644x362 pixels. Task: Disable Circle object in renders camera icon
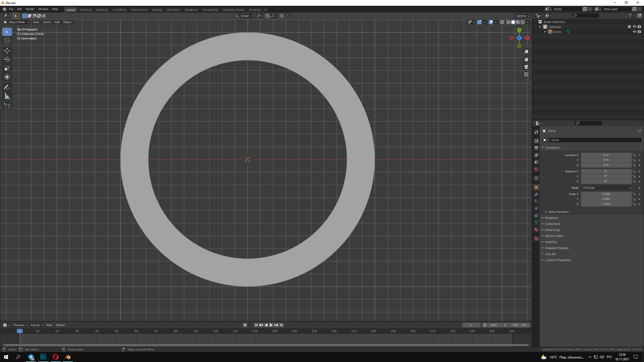coord(639,32)
